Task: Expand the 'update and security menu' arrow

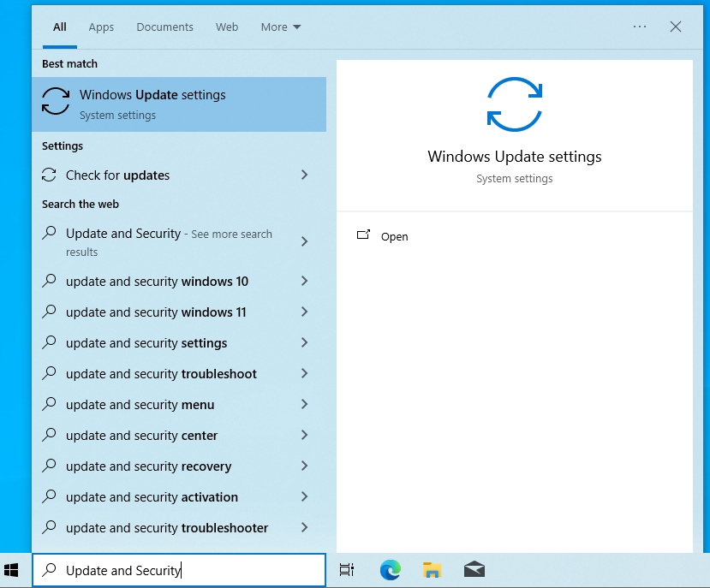Action: pos(304,404)
